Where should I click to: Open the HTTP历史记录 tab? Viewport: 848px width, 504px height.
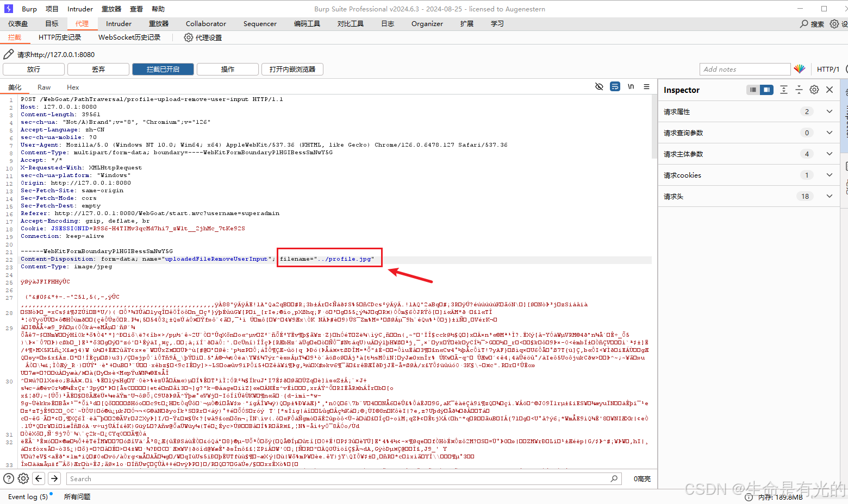(60, 37)
